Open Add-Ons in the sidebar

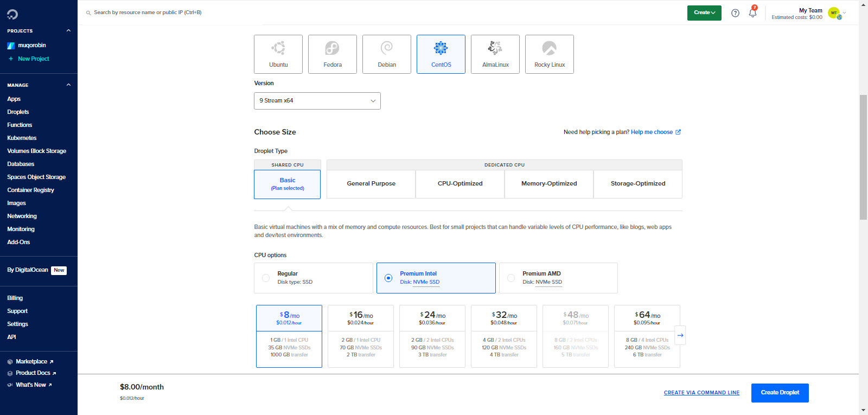[18, 242]
